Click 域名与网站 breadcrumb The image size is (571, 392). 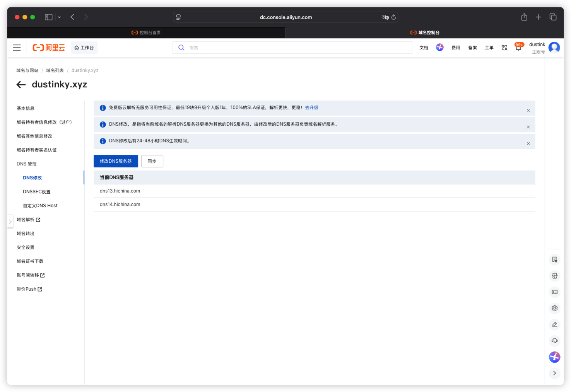click(x=27, y=70)
